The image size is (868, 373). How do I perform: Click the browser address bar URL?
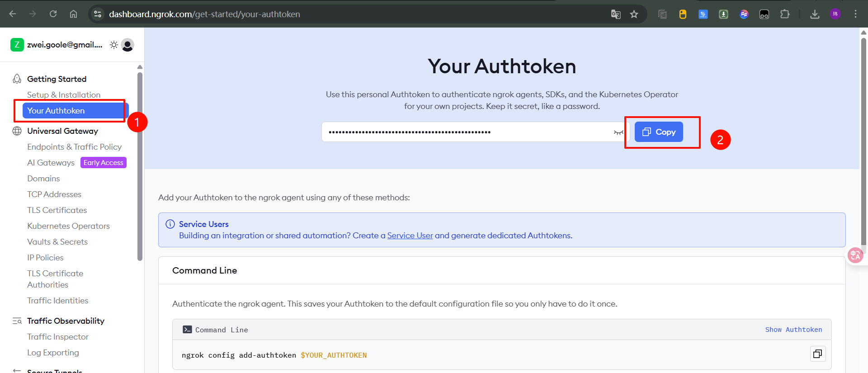tap(204, 14)
